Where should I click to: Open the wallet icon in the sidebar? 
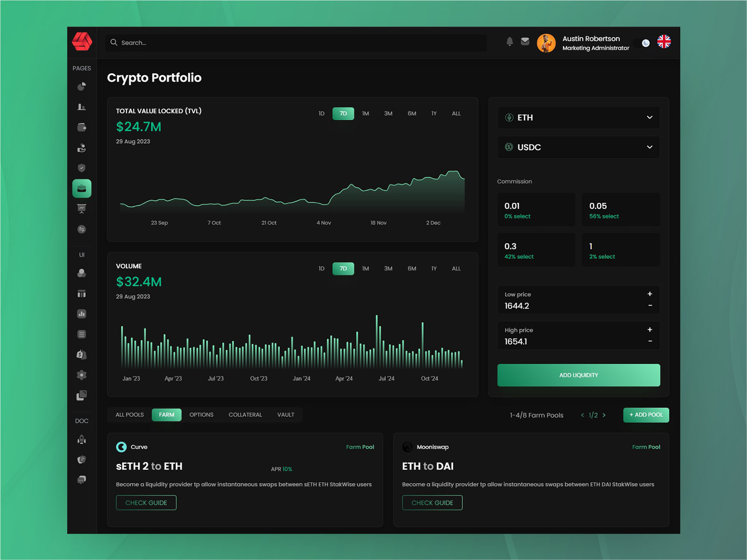(82, 126)
